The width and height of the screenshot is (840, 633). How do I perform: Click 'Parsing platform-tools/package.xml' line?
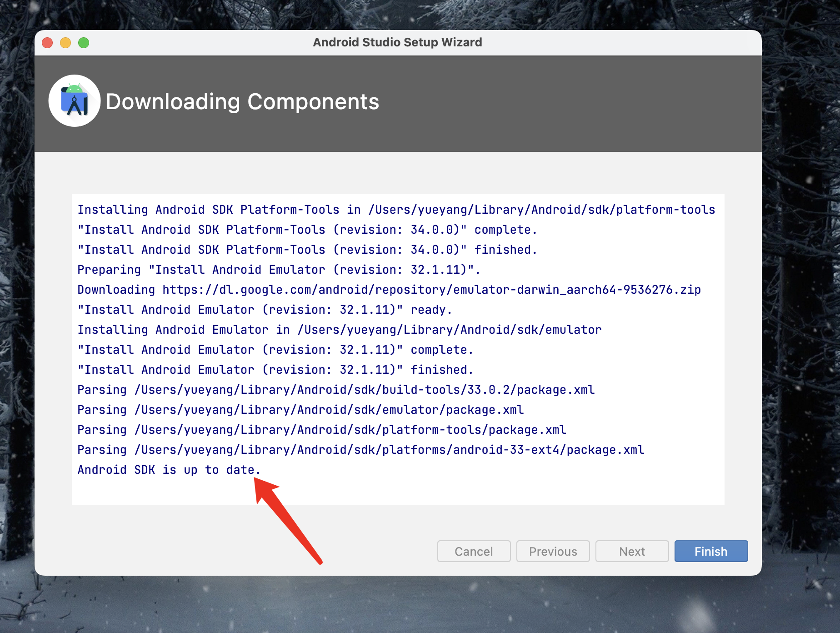322,430
